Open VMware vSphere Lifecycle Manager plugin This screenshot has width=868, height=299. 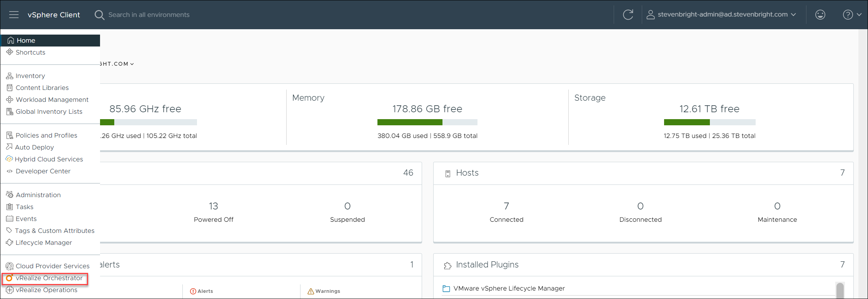509,288
